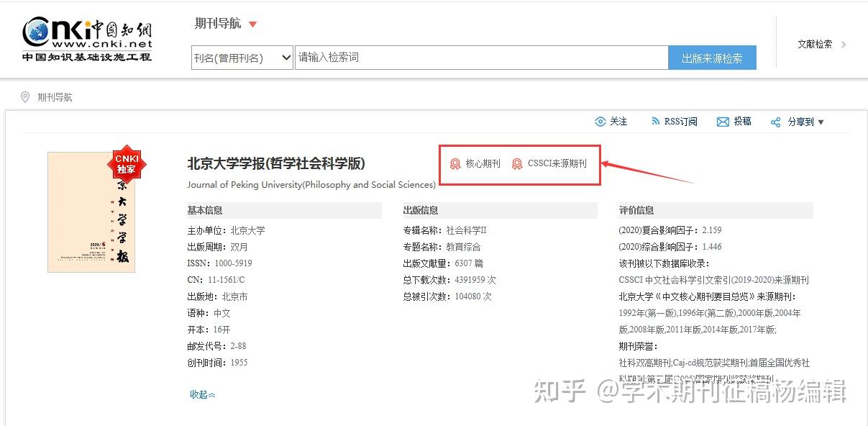
Task: Click the journal cover thumbnail
Action: coord(91,212)
